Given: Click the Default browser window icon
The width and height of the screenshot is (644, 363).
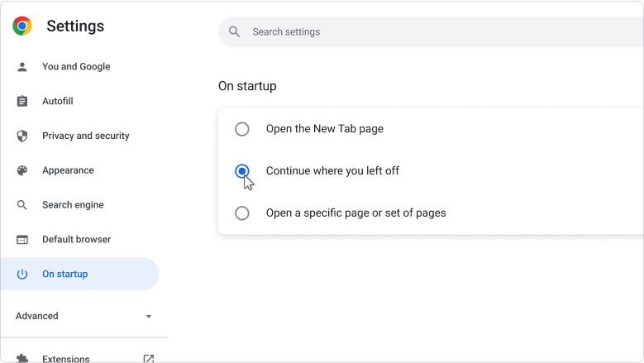Looking at the screenshot, I should [x=22, y=240].
